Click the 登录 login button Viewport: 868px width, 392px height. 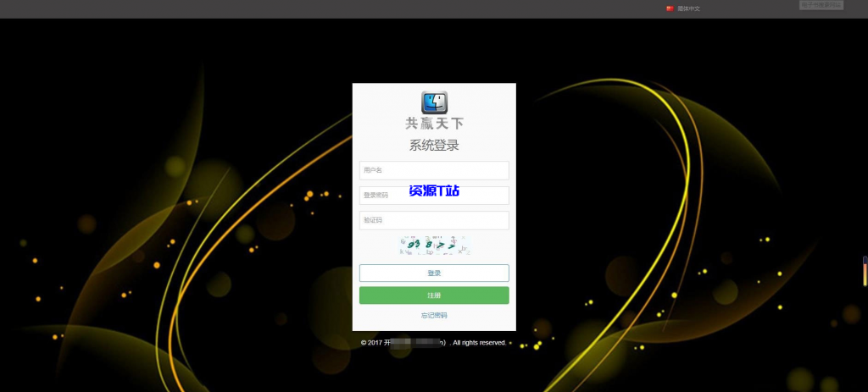click(x=434, y=273)
